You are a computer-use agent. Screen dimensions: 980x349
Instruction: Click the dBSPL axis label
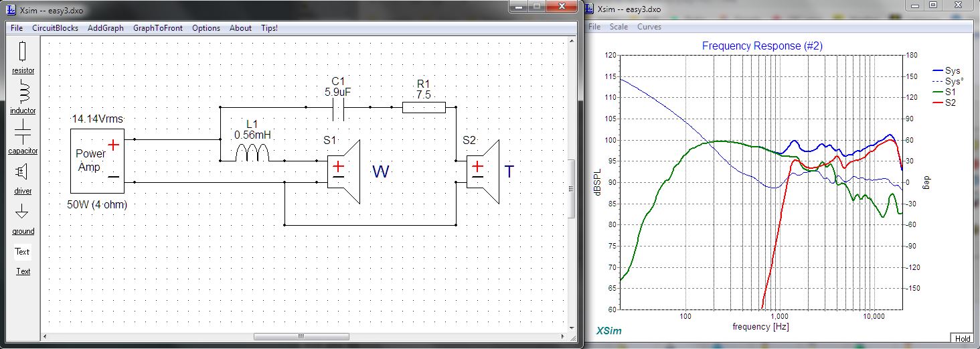(596, 182)
